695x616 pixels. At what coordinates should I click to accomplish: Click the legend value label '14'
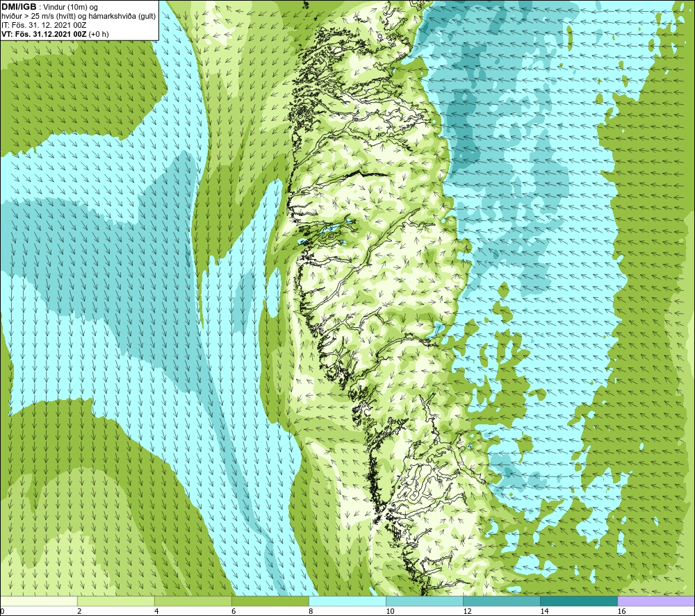tap(544, 611)
